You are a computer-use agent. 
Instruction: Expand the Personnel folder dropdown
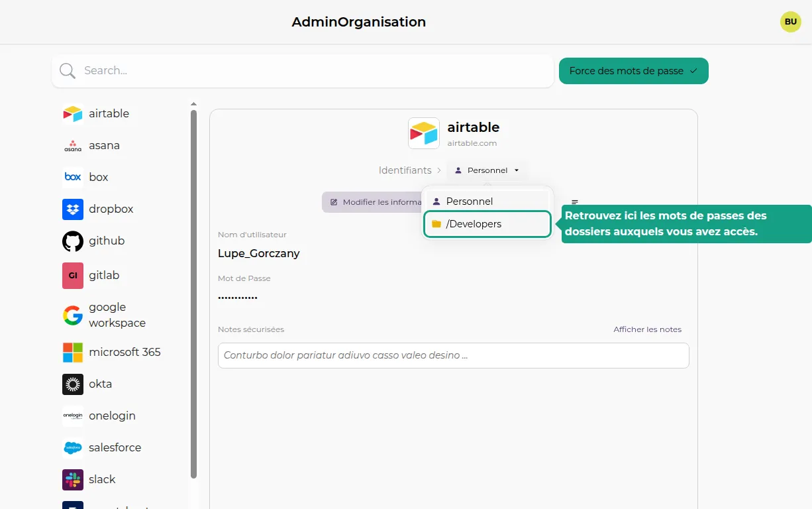pos(487,170)
